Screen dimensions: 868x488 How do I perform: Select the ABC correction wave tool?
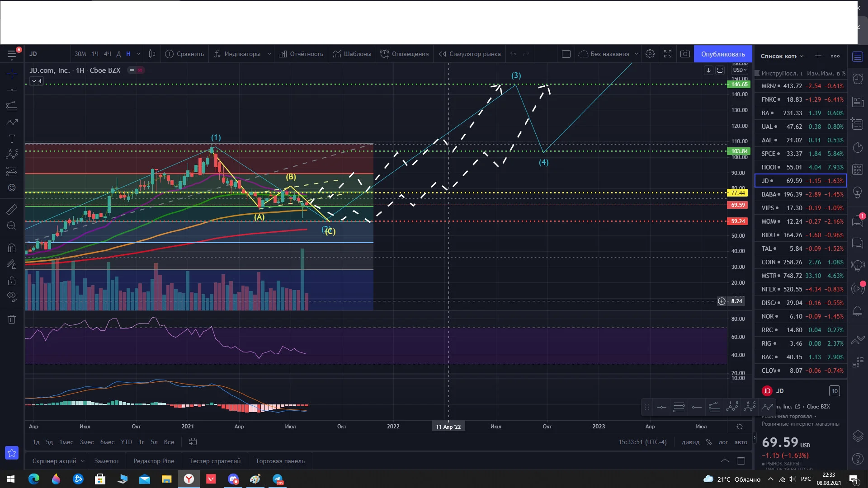coord(750,407)
